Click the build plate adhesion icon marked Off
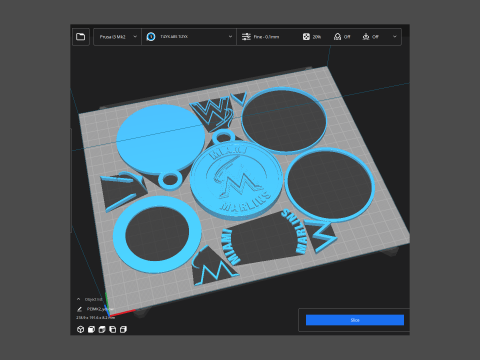 click(x=366, y=37)
